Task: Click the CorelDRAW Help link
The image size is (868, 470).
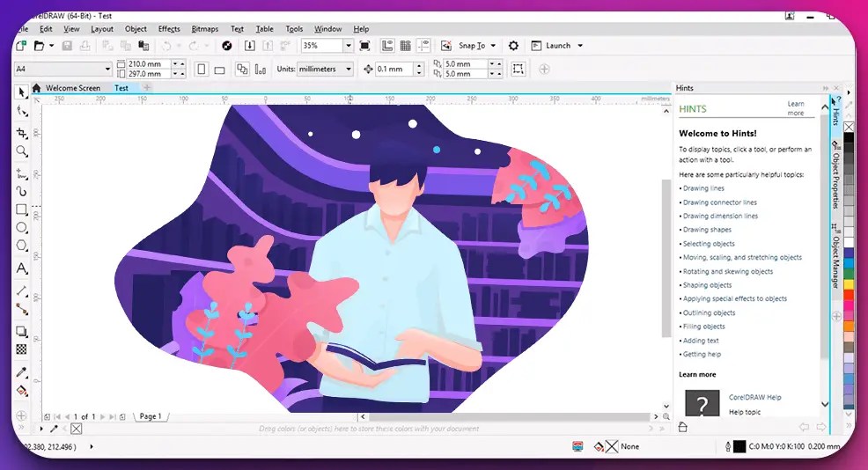Action: [x=754, y=397]
